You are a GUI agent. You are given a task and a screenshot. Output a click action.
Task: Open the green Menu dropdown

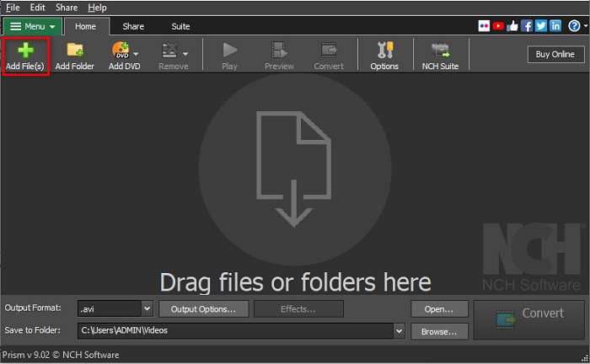click(x=33, y=26)
